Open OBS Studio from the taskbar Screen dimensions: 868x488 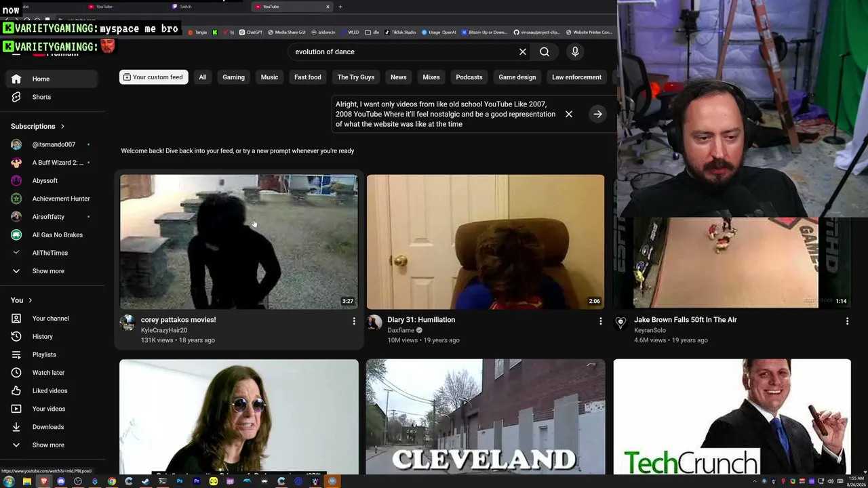pos(78,481)
